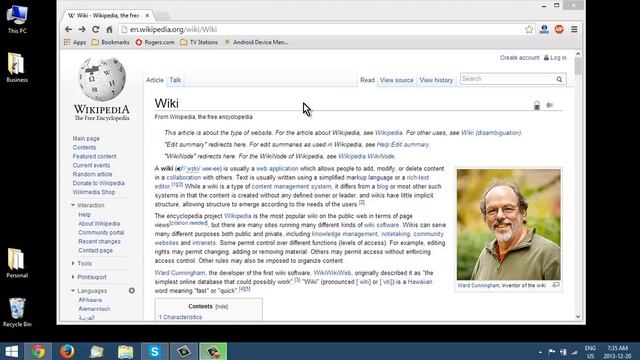Click the red extension icon in toolbar
Image resolution: width=640 pixels, height=360 pixels.
559,29
